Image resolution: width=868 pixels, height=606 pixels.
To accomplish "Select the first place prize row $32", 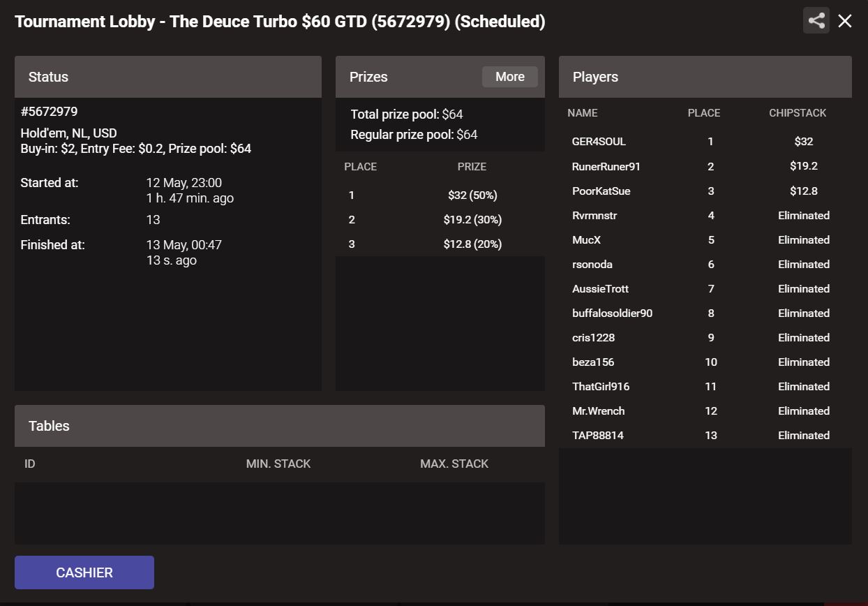I will click(440, 195).
